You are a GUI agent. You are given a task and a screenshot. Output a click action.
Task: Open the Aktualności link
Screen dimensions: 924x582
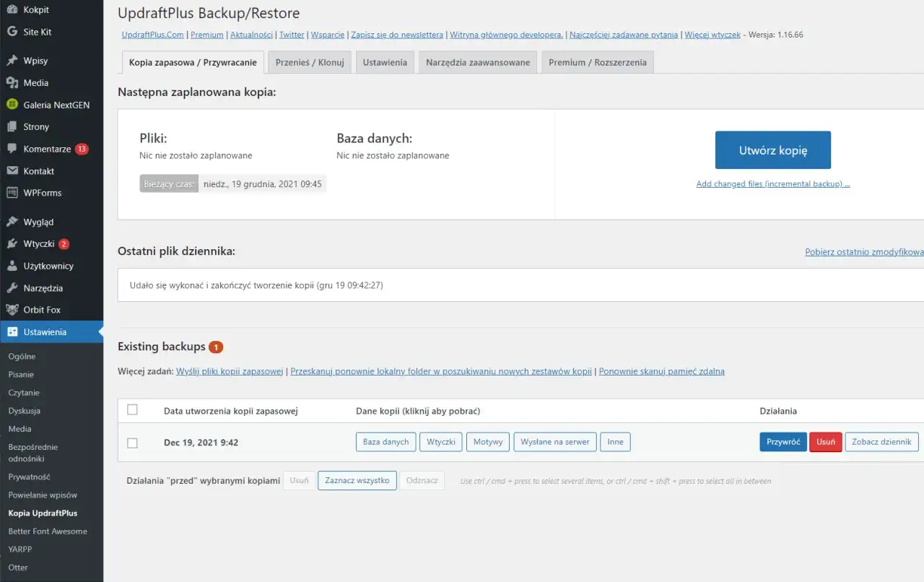pos(251,35)
